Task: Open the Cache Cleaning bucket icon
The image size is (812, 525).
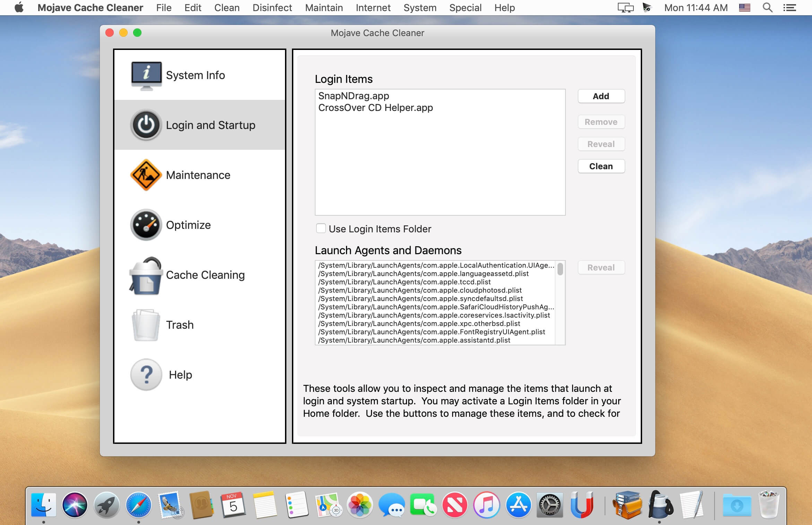Action: click(x=146, y=276)
